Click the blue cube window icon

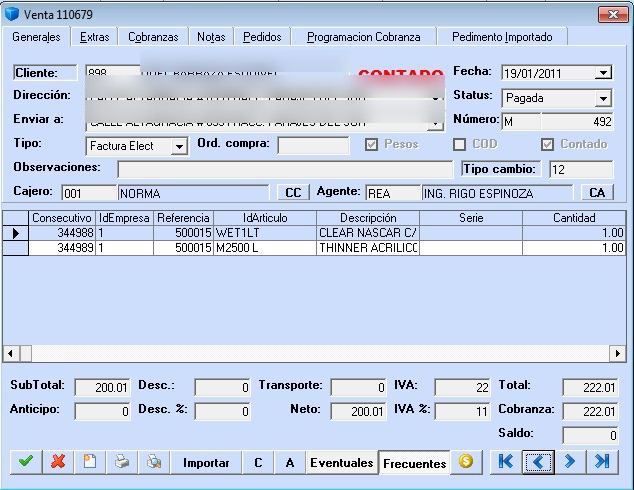12,14
